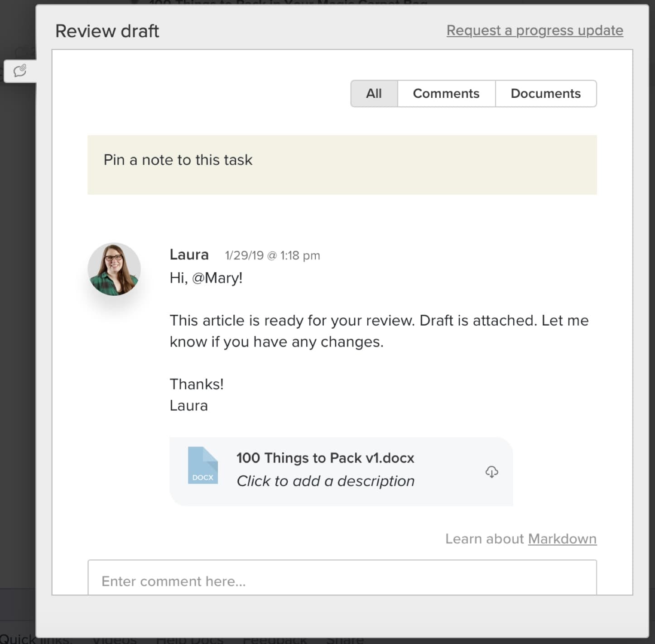Open the '100 Things to Pack v1.docx' filename
655x644 pixels.
(x=325, y=458)
